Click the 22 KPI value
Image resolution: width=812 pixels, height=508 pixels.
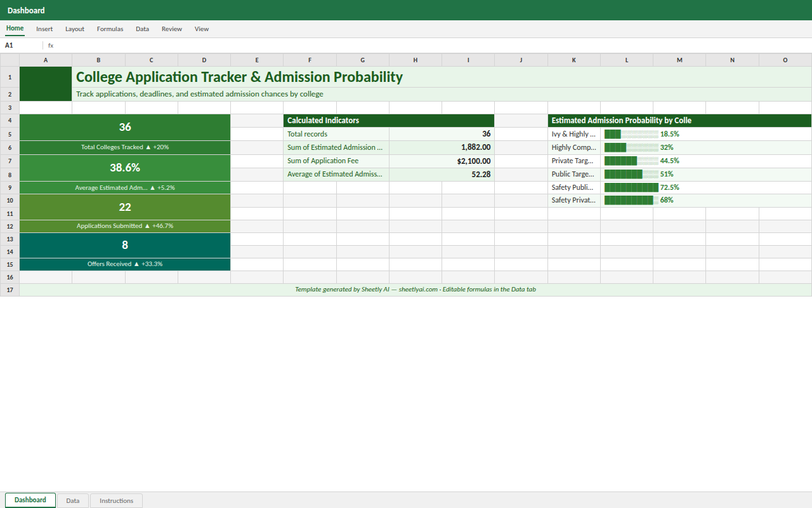coord(125,207)
